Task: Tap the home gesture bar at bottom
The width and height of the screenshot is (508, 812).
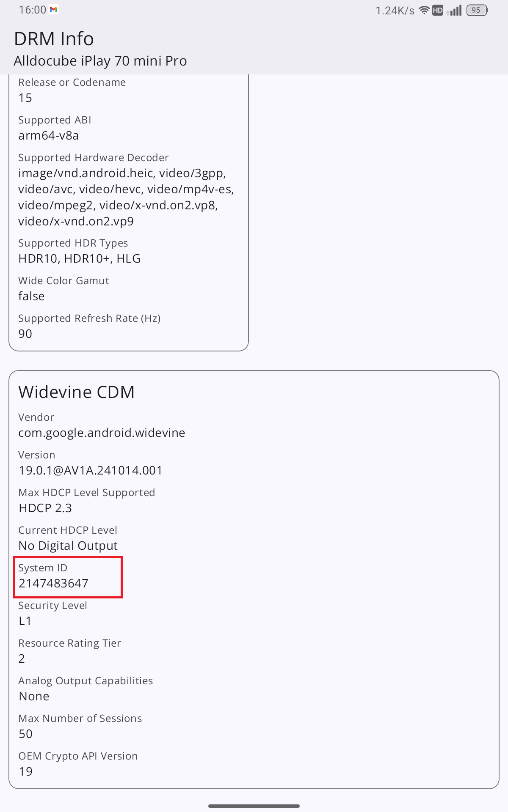Action: pyautogui.click(x=254, y=806)
